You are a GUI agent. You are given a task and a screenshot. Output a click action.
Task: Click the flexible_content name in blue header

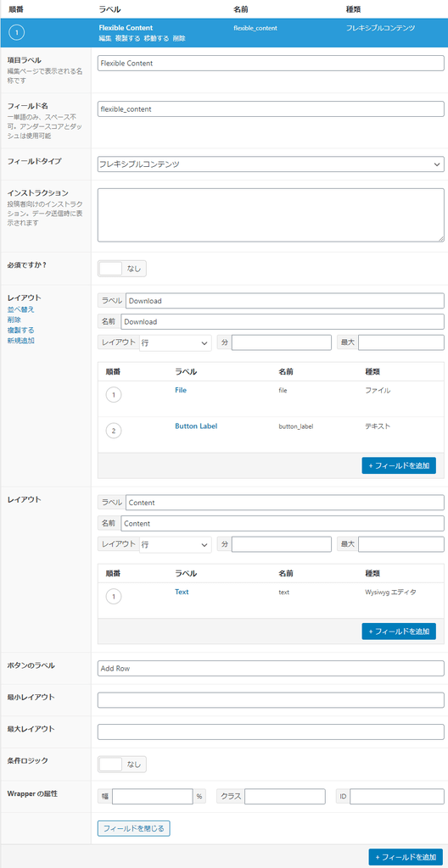(x=255, y=28)
